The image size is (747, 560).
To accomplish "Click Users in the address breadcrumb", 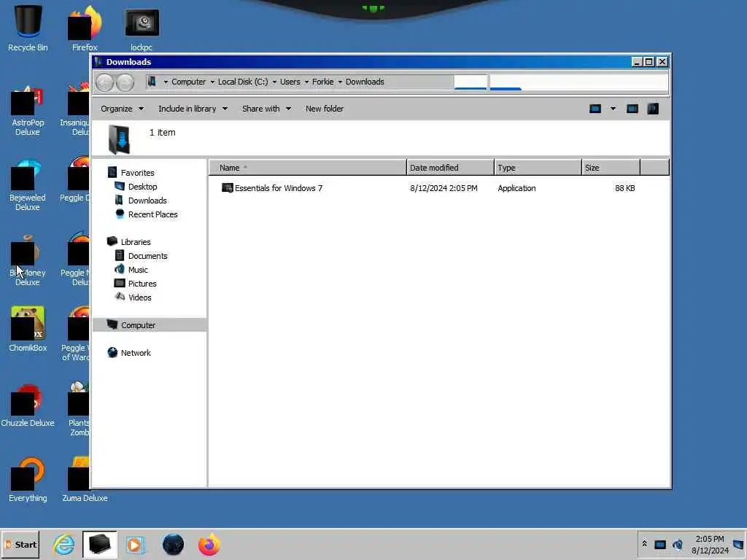I will (x=290, y=82).
